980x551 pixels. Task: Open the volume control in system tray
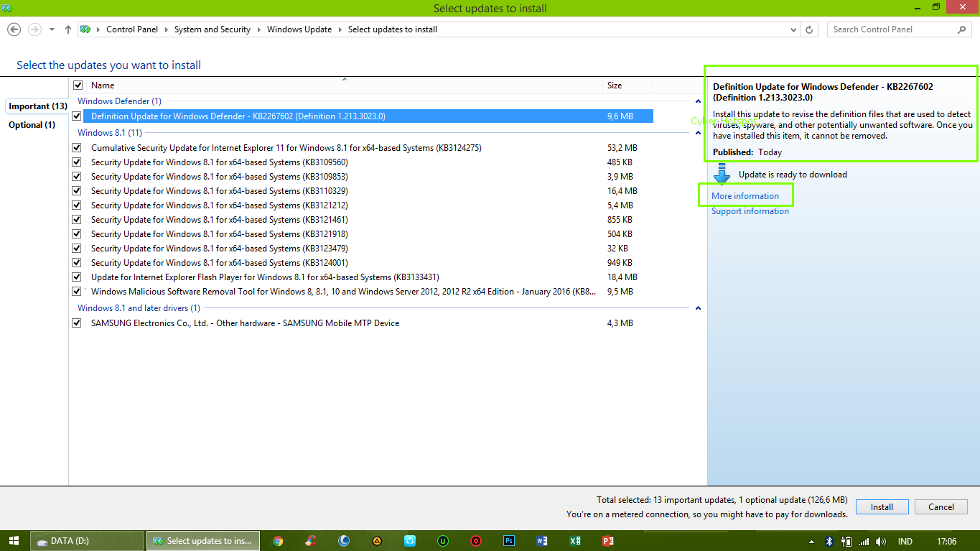pyautogui.click(x=881, y=541)
